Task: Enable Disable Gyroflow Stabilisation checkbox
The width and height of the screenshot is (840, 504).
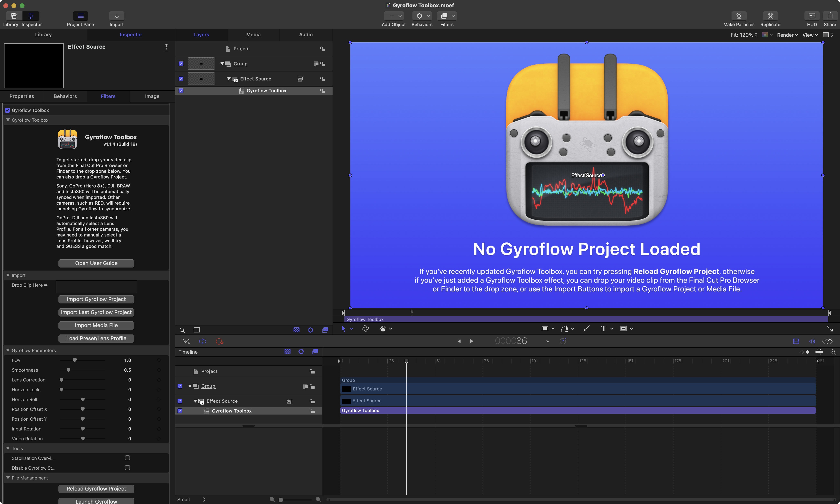Action: click(x=127, y=468)
